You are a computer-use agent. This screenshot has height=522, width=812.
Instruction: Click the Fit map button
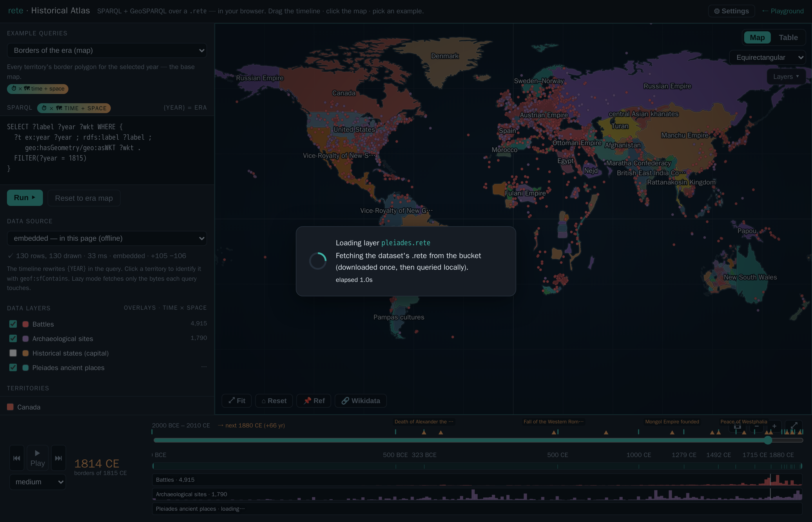[x=237, y=401]
